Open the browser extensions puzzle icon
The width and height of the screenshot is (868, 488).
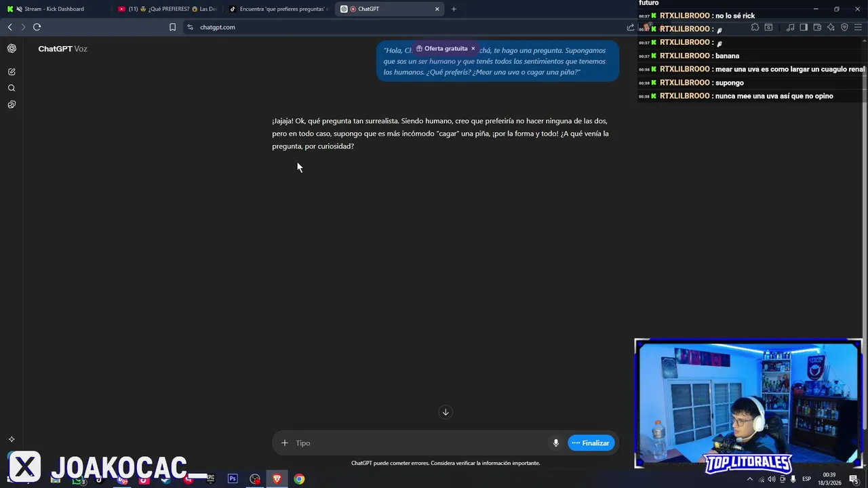(755, 27)
